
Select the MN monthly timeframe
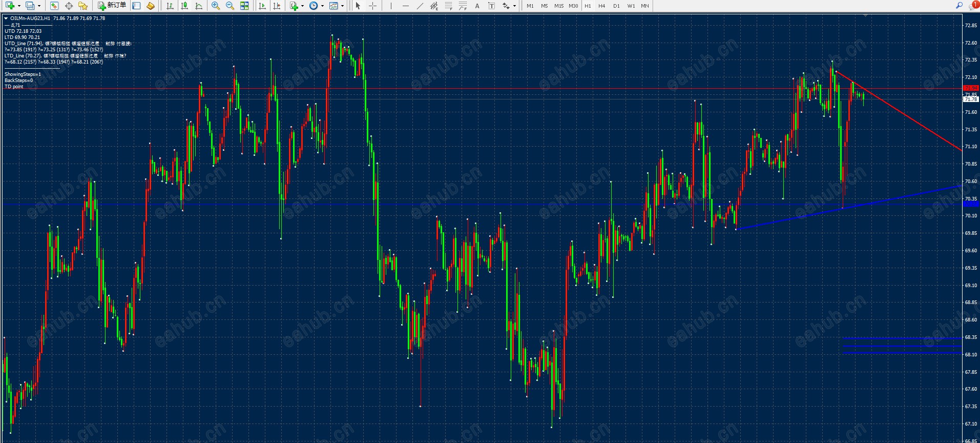(x=645, y=6)
